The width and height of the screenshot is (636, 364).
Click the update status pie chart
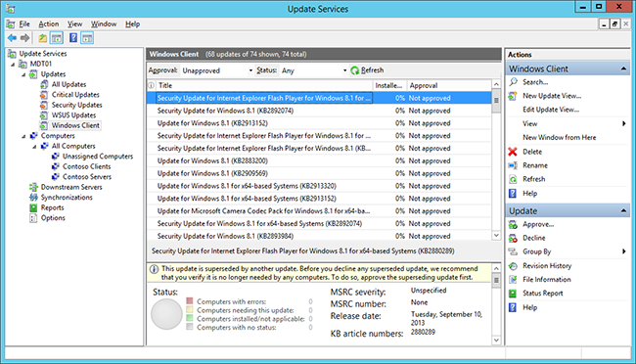tap(166, 314)
